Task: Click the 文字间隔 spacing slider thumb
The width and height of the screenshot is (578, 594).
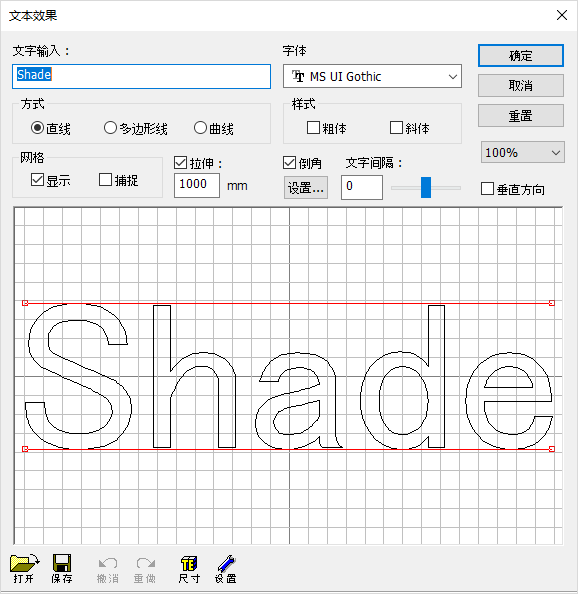Action: pyautogui.click(x=426, y=187)
